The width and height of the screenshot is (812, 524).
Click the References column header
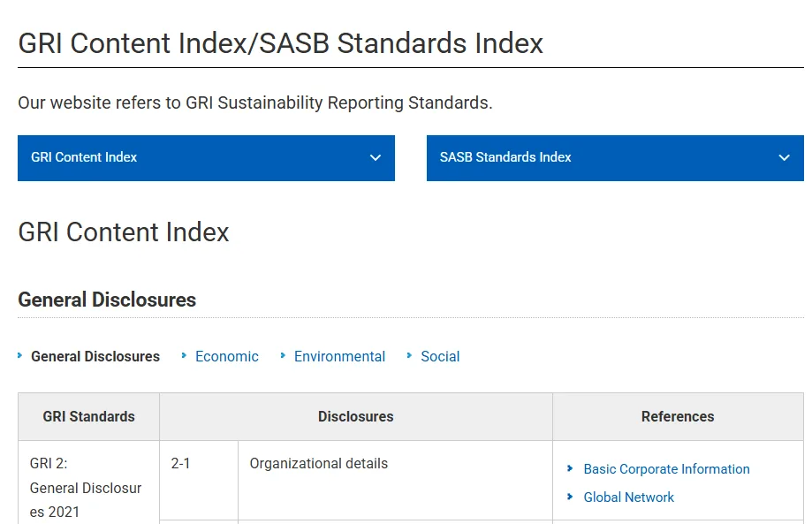pyautogui.click(x=678, y=417)
